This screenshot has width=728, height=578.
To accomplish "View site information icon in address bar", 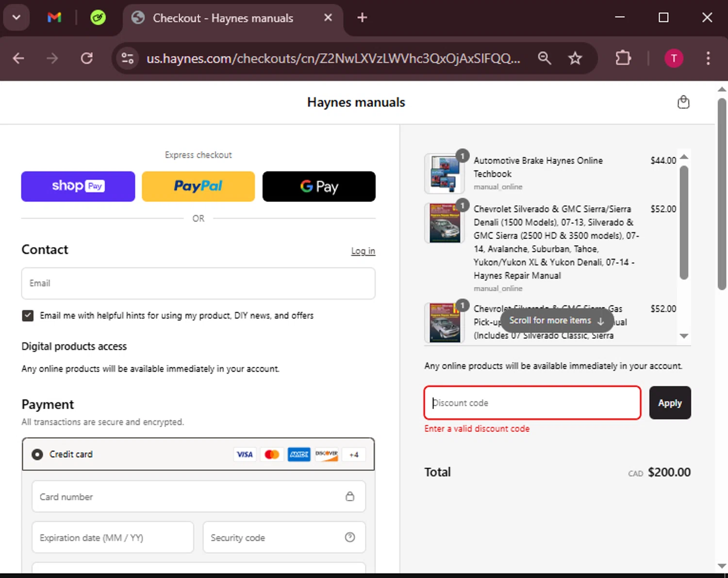I will (128, 58).
